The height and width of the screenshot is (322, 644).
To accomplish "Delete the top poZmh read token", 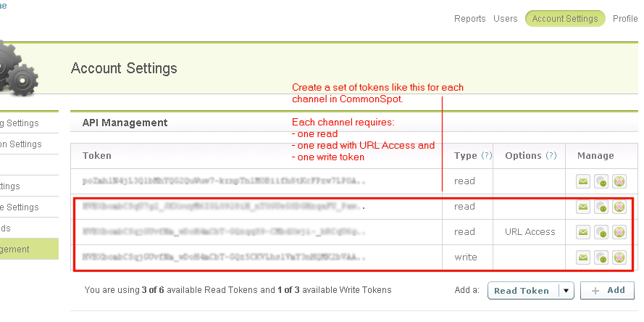I will 619,182.
